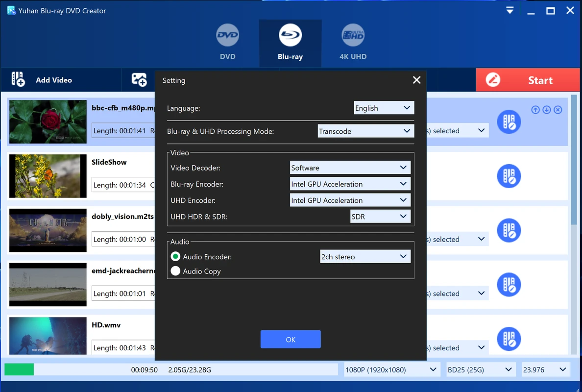Click the add photo slideshow icon

coord(139,79)
